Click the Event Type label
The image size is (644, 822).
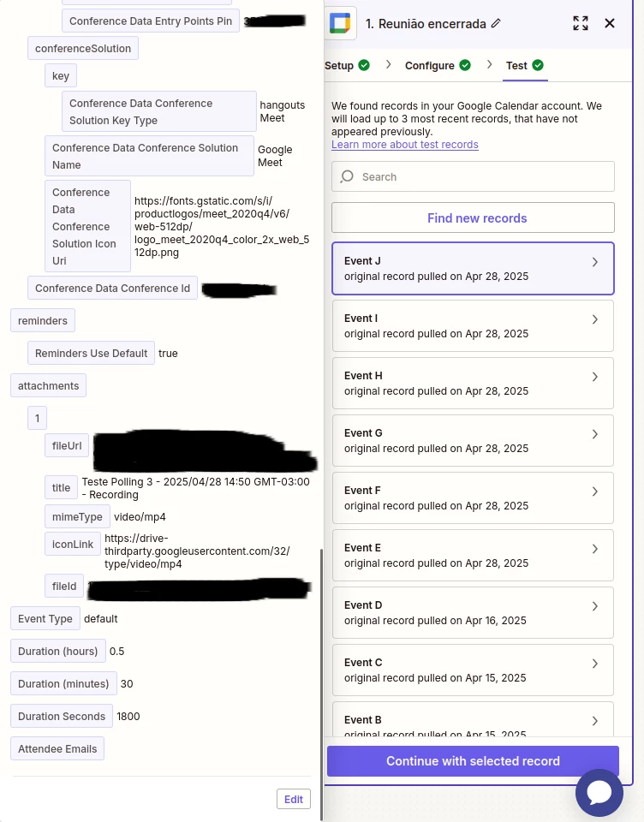45,618
